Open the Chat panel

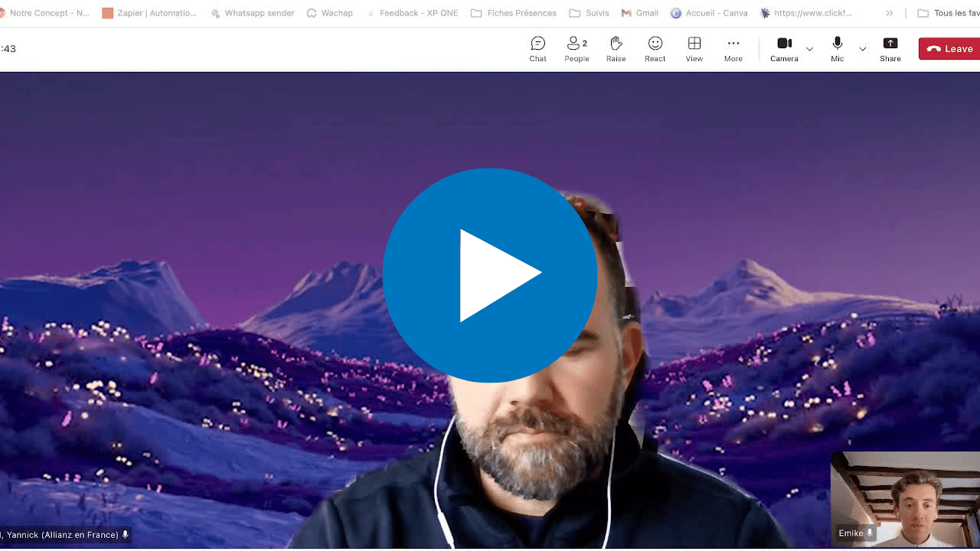(x=537, y=49)
